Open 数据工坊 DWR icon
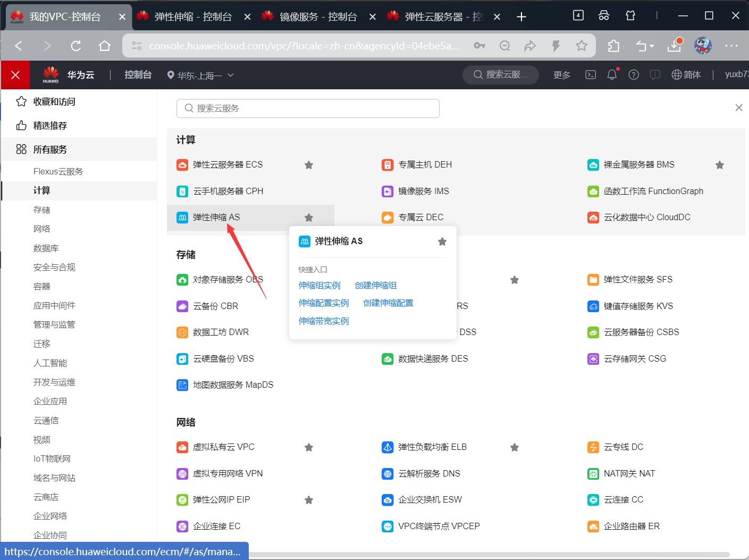This screenshot has width=749, height=560. click(x=182, y=332)
